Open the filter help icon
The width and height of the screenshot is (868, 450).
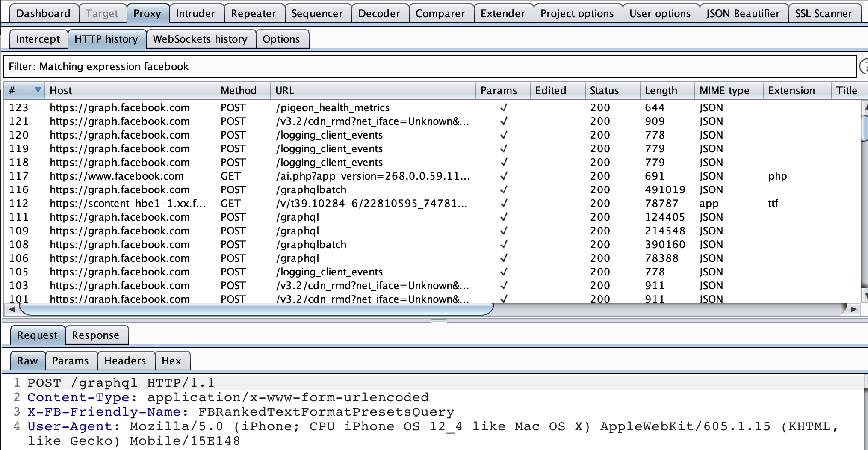(864, 66)
